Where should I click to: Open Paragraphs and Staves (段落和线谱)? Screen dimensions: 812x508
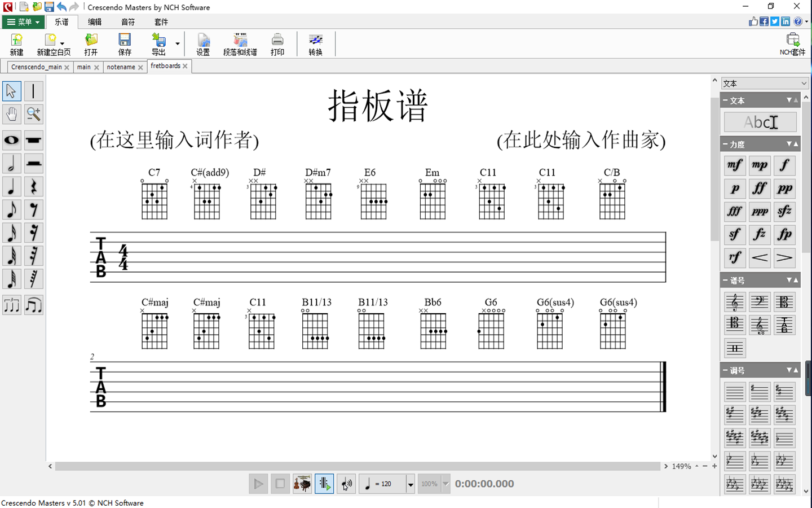pyautogui.click(x=240, y=44)
